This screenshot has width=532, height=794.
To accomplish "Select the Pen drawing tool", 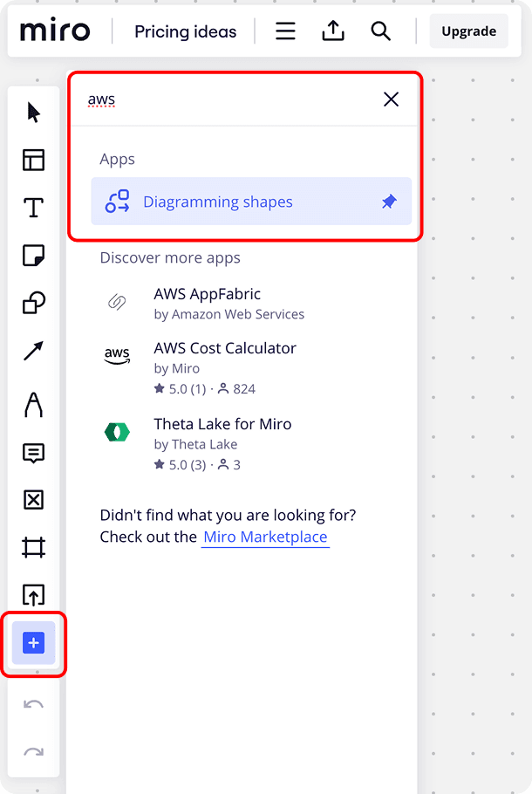I will pos(33,405).
